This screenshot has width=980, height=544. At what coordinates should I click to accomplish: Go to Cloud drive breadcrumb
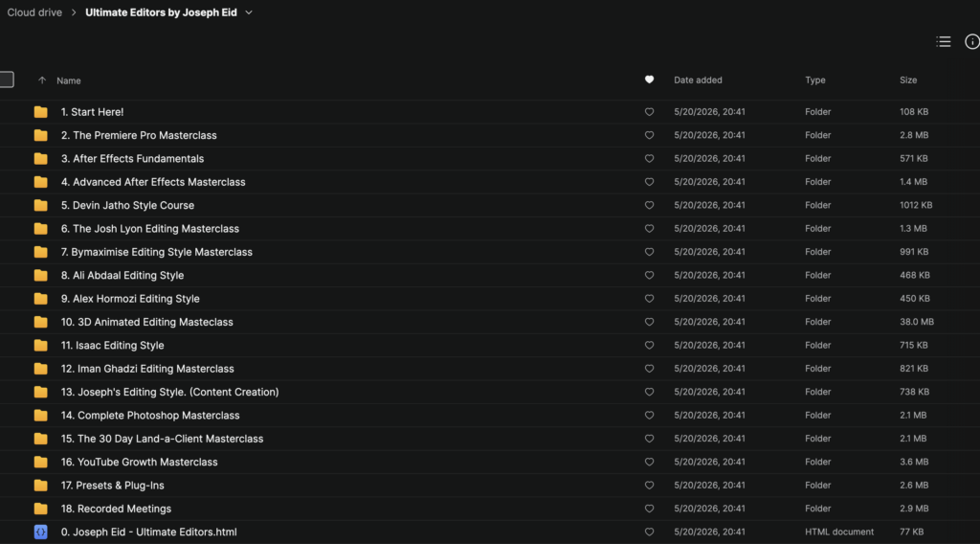coord(34,12)
